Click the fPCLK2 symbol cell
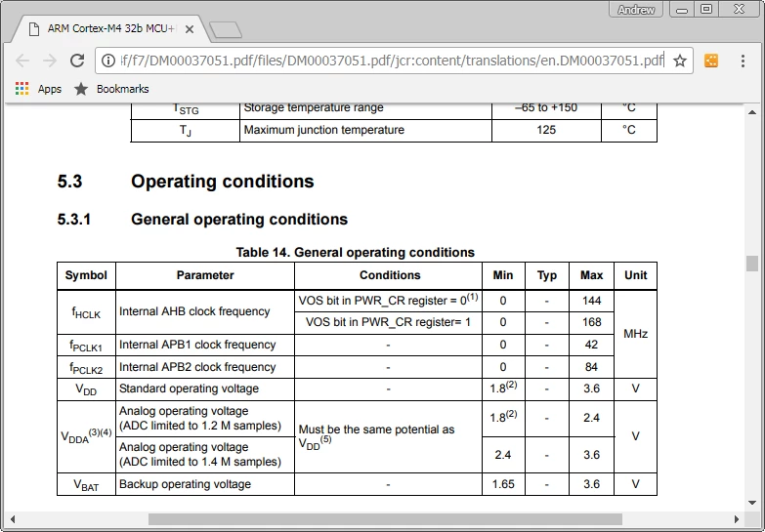 pos(86,368)
